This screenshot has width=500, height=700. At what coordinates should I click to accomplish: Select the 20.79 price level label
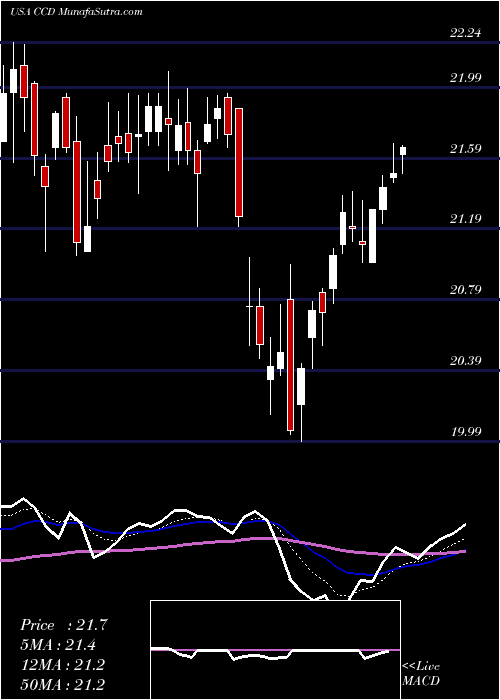tap(466, 290)
